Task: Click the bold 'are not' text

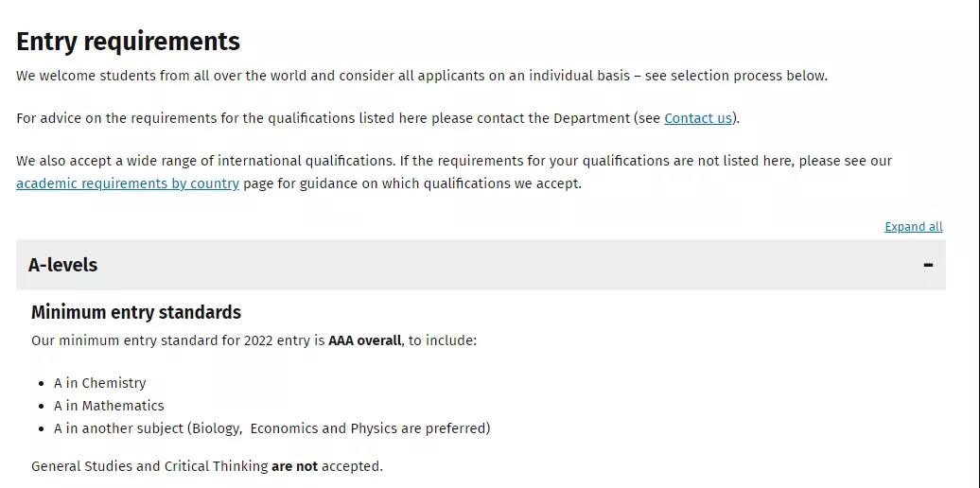Action: pyautogui.click(x=294, y=466)
